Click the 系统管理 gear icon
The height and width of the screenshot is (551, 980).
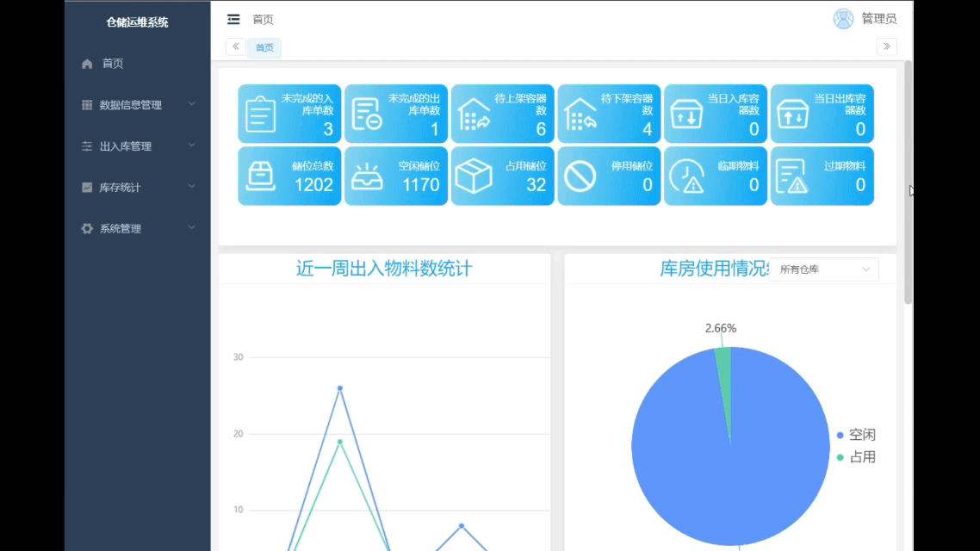[x=87, y=229]
